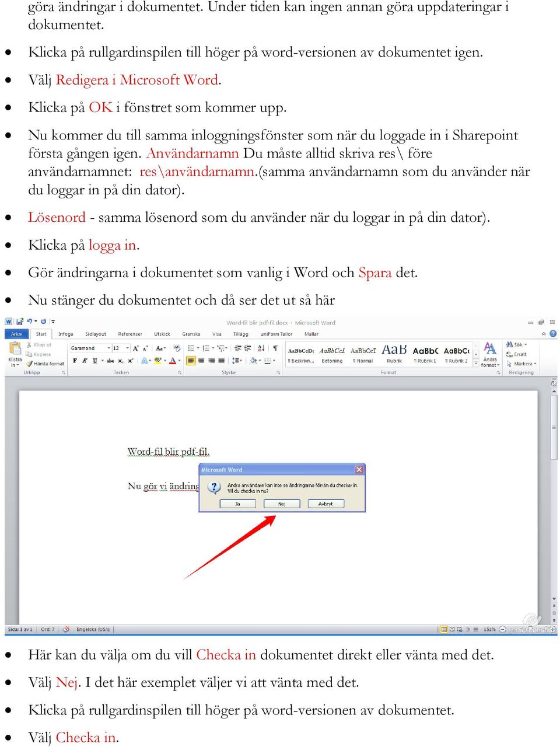Apply the yellow text highlight color
This screenshot has width=560, height=747.
click(x=157, y=361)
